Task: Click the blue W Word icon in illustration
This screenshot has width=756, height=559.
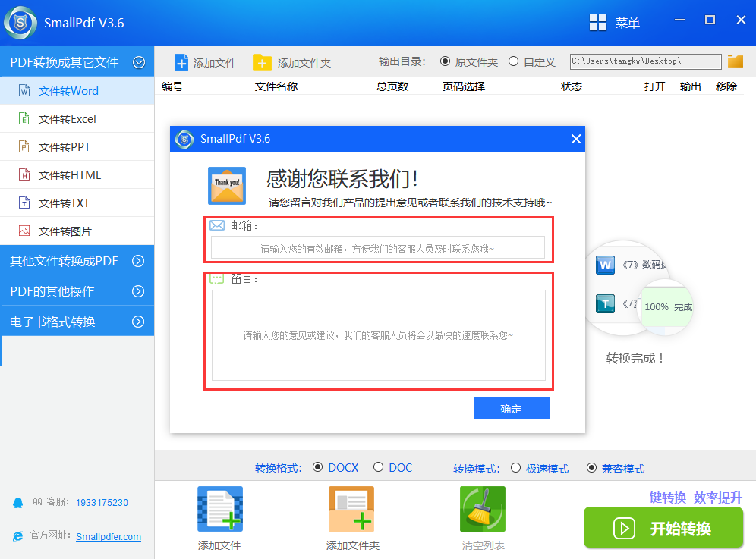Action: click(605, 265)
